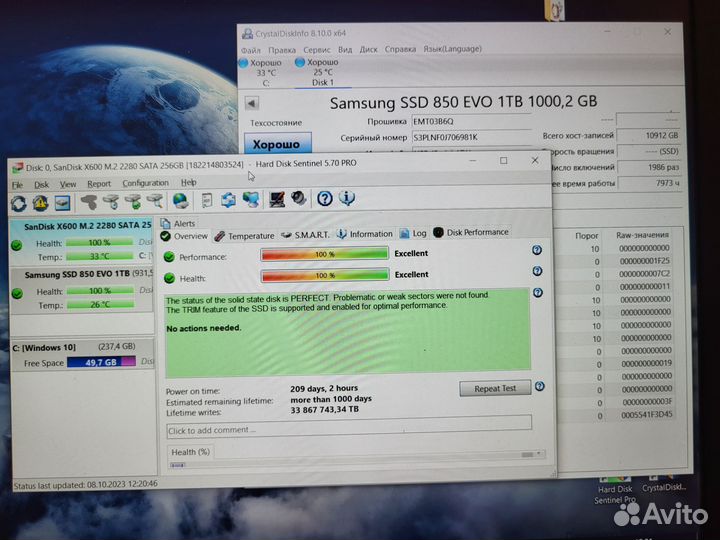
Task: Click the Хорошо health status button
Action: tap(277, 144)
